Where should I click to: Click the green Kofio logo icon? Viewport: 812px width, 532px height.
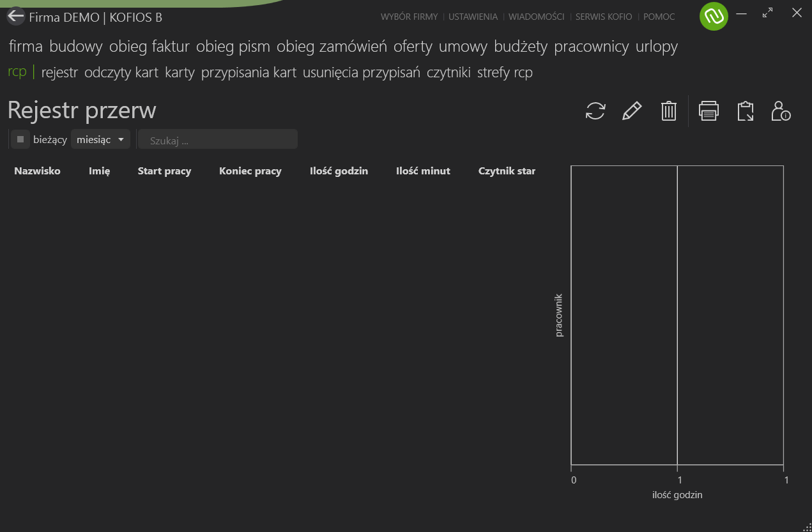coord(714,16)
